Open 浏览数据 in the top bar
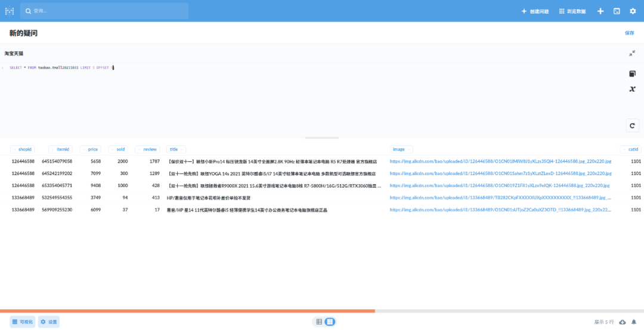 [572, 11]
